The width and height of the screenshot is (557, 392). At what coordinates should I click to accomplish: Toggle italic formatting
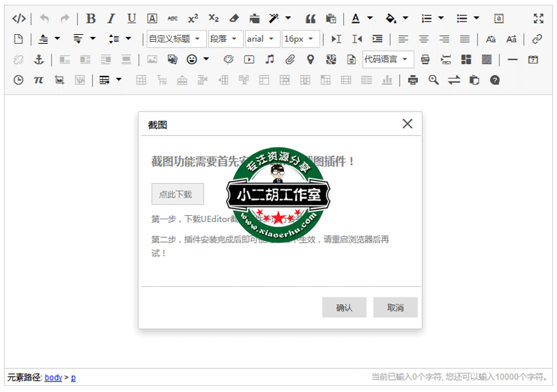coord(111,19)
